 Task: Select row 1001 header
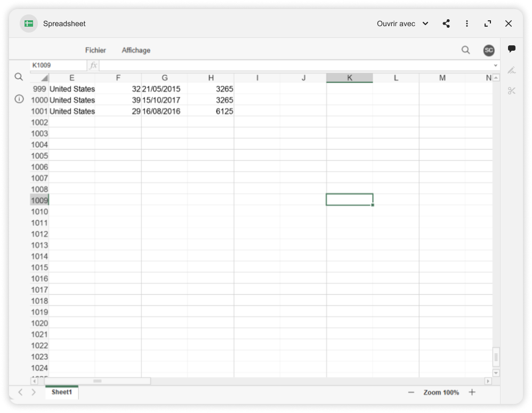tap(39, 112)
